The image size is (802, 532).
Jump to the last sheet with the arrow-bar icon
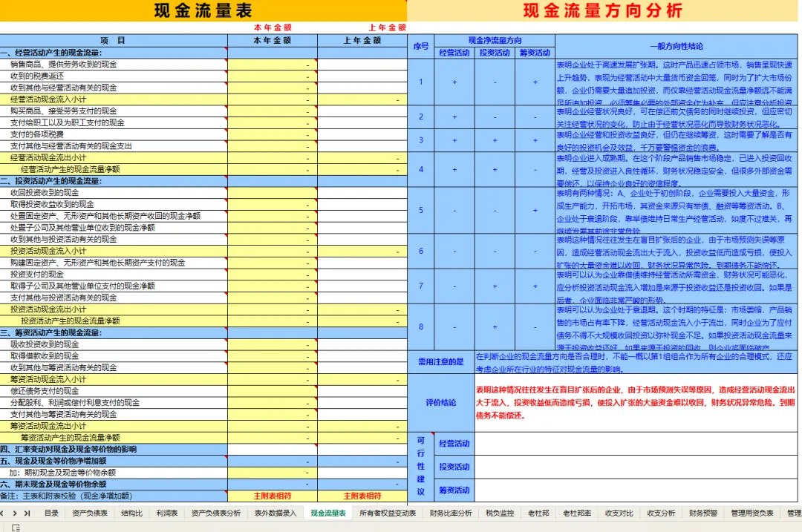(27, 513)
